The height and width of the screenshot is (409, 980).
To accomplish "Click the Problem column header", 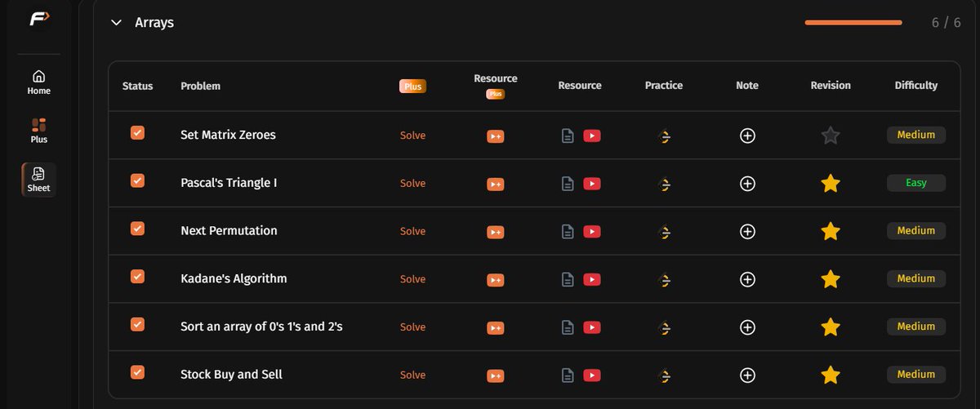I will (200, 86).
